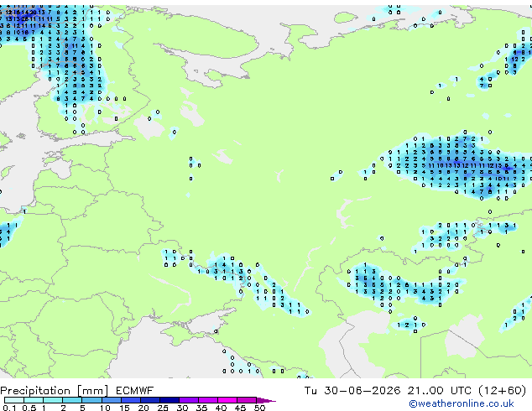Select the 30–35 mm violet legend segment
The height and width of the screenshot is (411, 532).
click(189, 400)
